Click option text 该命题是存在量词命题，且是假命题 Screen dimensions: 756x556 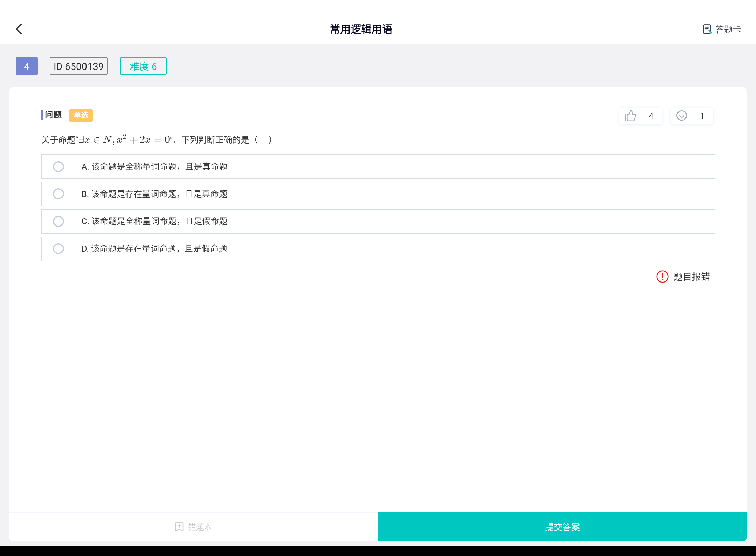click(x=159, y=249)
